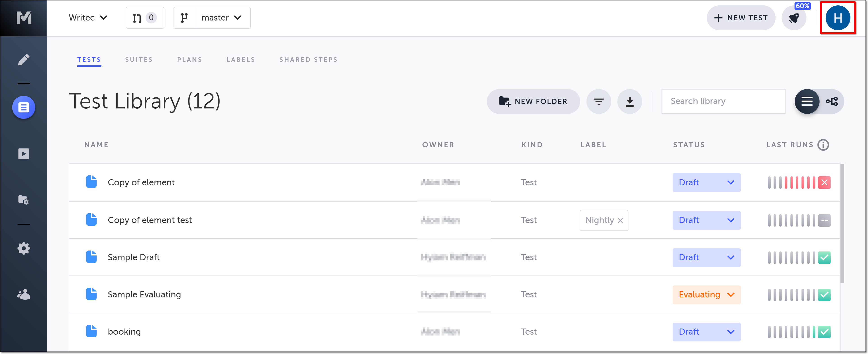
Task: Open the master branch dropdown
Action: pyautogui.click(x=222, y=18)
